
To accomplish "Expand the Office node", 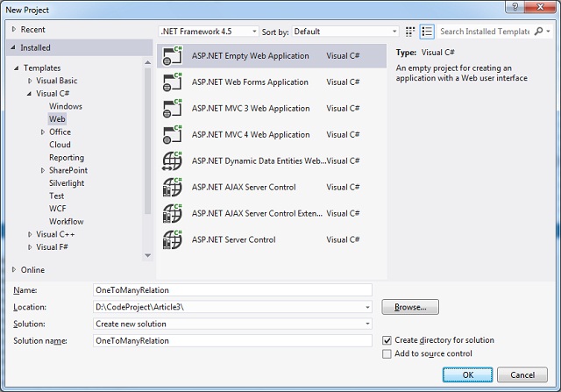I will pyautogui.click(x=43, y=132).
